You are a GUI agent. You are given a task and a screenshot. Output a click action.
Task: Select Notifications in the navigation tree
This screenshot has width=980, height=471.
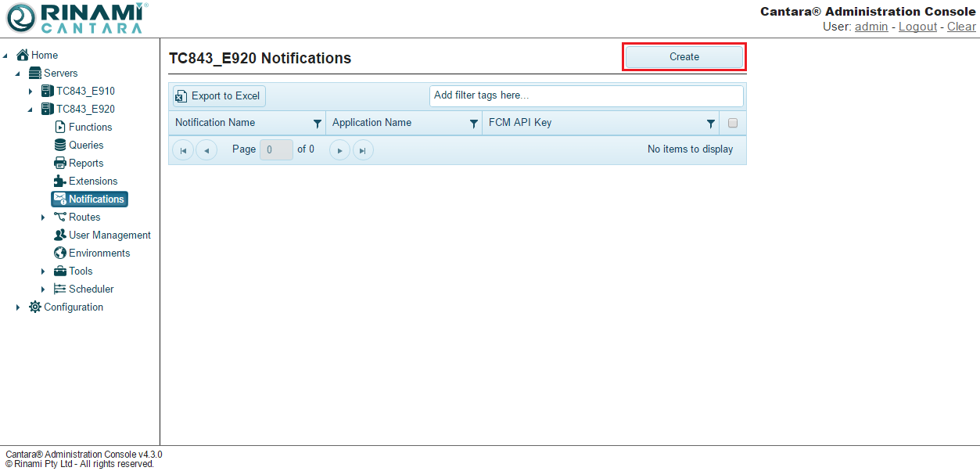coord(95,199)
